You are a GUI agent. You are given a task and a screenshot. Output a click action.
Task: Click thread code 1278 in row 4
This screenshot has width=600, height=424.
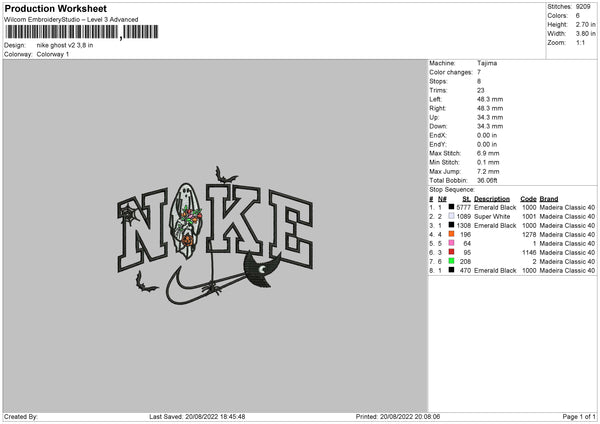(x=529, y=235)
